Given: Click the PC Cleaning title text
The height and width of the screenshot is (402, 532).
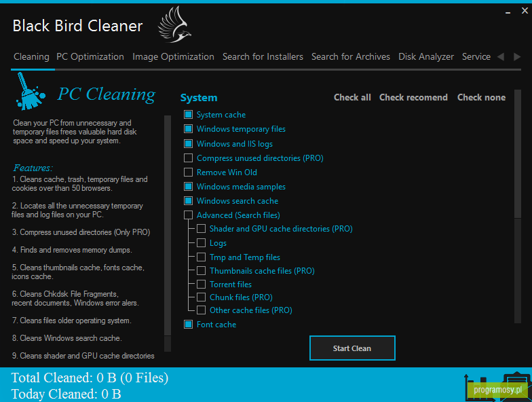Looking at the screenshot, I should pos(106,94).
